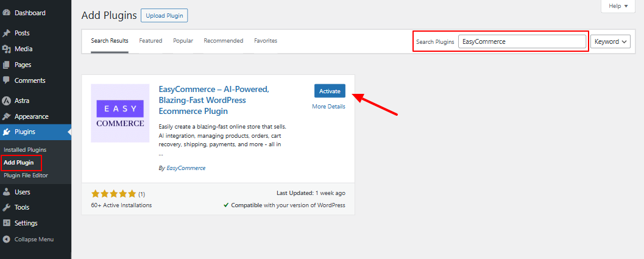
Task: Switch to the Popular tab
Action: tap(183, 41)
